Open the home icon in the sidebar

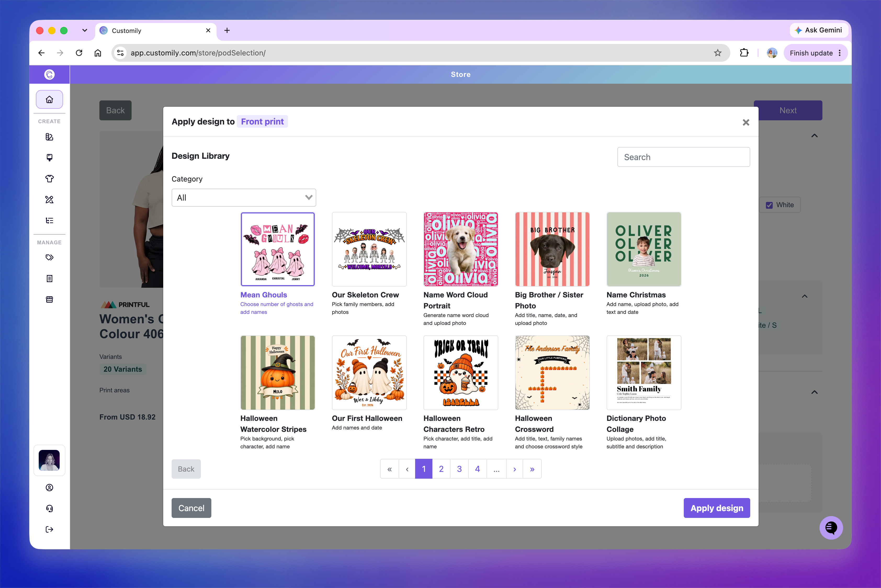coord(49,99)
